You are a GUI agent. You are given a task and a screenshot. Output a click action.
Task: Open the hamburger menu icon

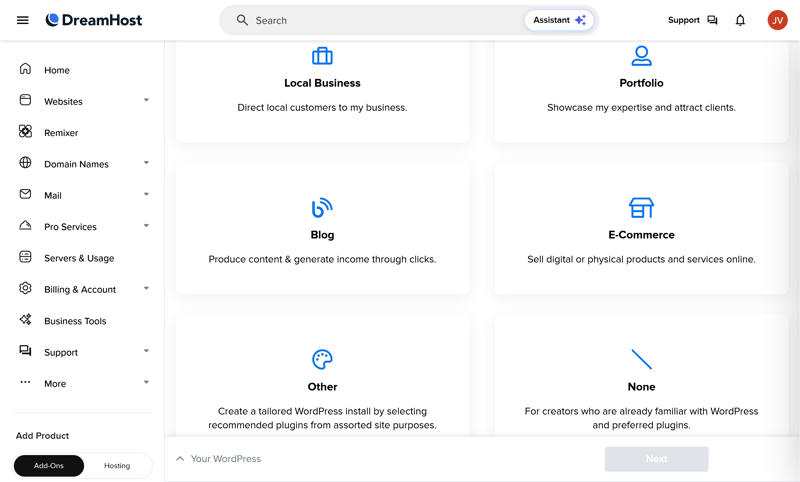pyautogui.click(x=22, y=20)
